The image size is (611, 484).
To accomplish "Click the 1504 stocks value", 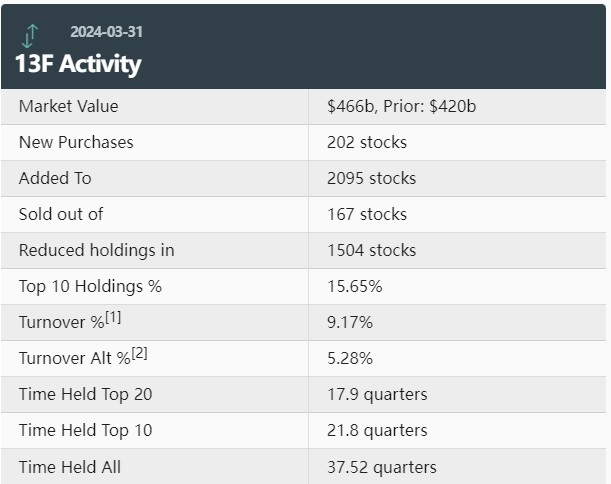I will click(x=371, y=250).
